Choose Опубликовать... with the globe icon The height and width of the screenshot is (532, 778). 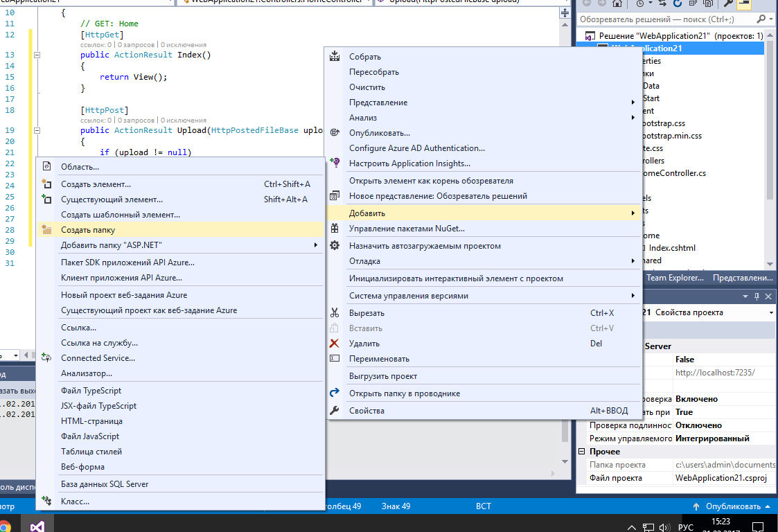click(x=335, y=132)
